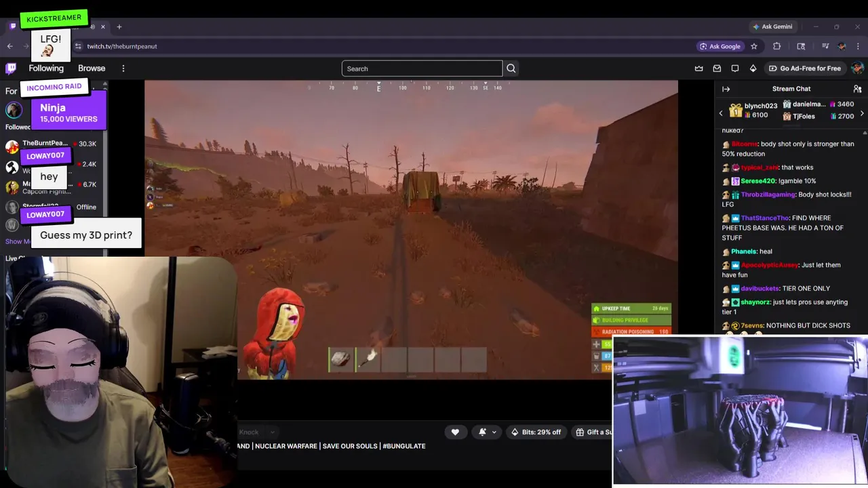Expand the notification bell dropdown chevron
Viewport: 868px width, 488px height.
tap(494, 432)
